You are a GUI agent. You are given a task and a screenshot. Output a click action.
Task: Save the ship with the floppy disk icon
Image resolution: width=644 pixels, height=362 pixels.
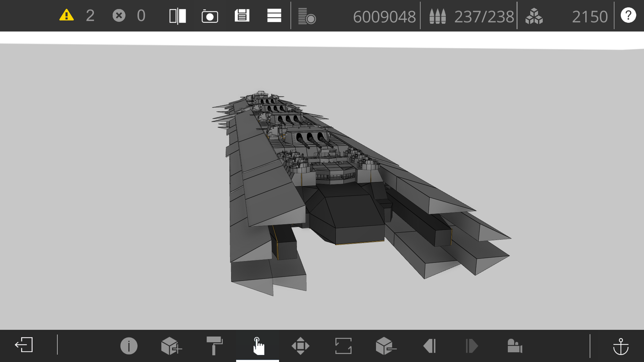pos(242,16)
